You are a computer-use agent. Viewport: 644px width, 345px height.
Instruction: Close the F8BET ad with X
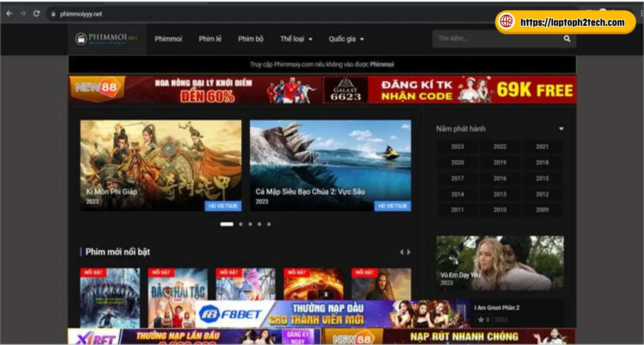click(326, 295)
